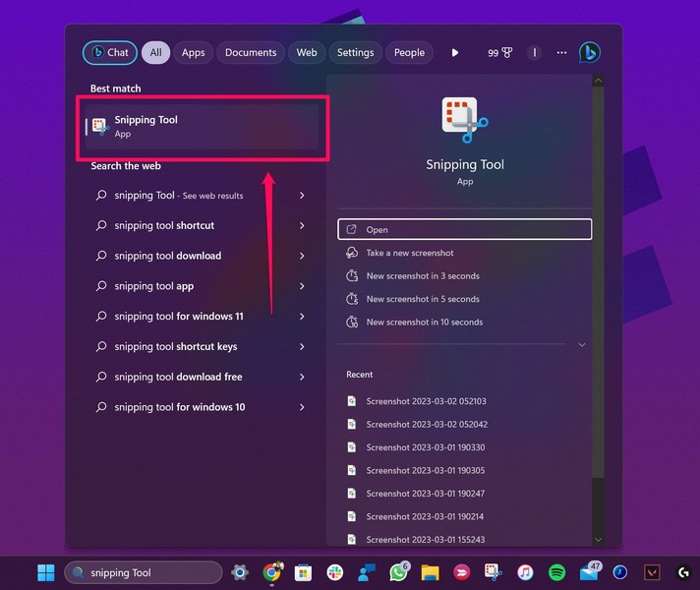Open iTunes music app in the taskbar
The height and width of the screenshot is (590, 700).
point(525,572)
